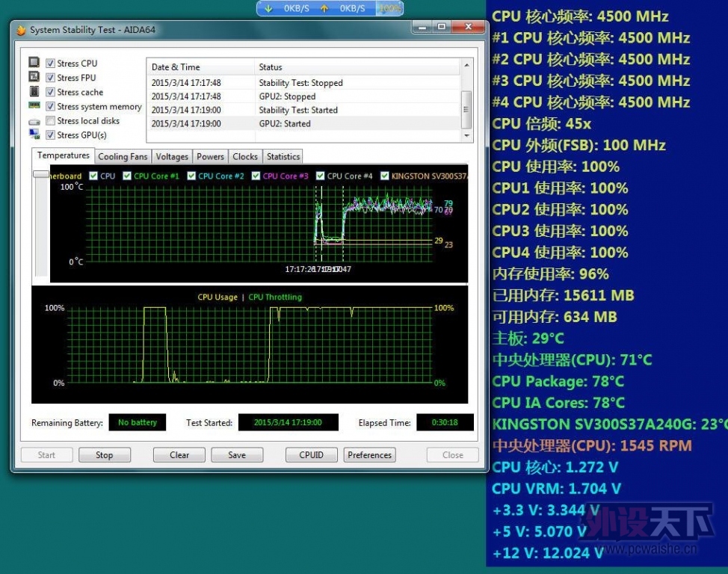The height and width of the screenshot is (574, 728).
Task: Open the Powers tab
Action: click(210, 156)
